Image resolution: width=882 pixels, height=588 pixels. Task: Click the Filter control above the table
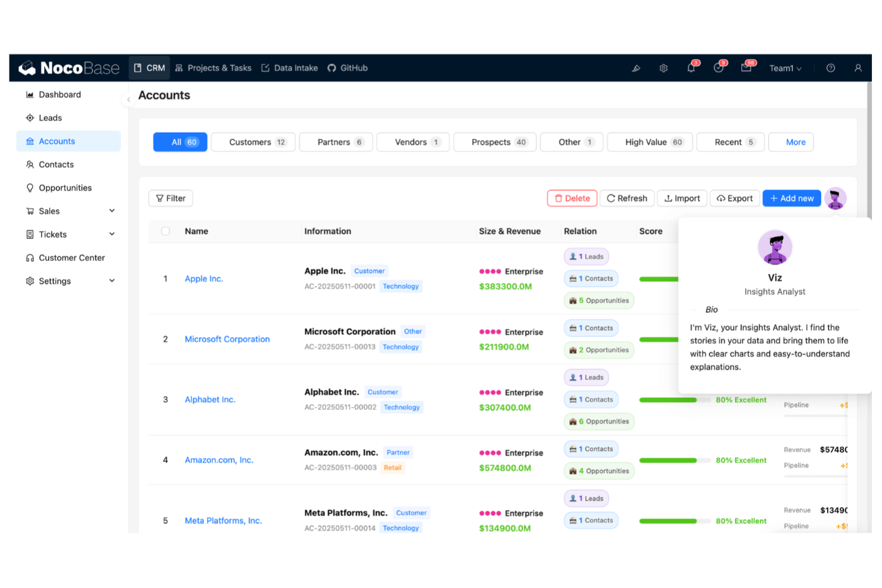coord(170,198)
